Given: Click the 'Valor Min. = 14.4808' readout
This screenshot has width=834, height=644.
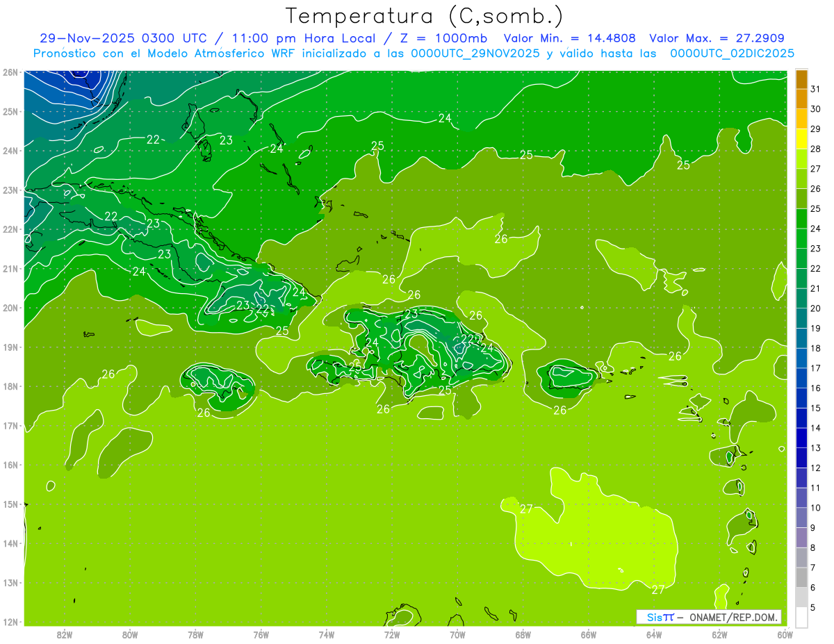Looking at the screenshot, I should point(570,38).
